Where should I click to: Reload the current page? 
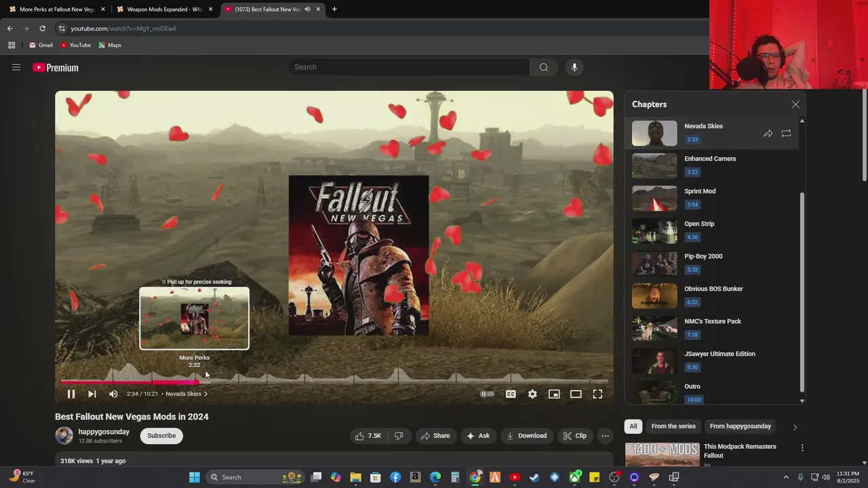(x=42, y=28)
